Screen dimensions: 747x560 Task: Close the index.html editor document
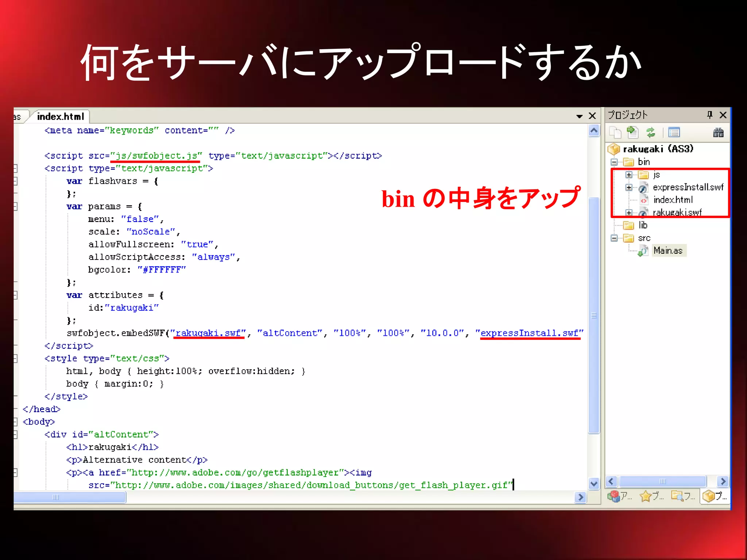[592, 116]
